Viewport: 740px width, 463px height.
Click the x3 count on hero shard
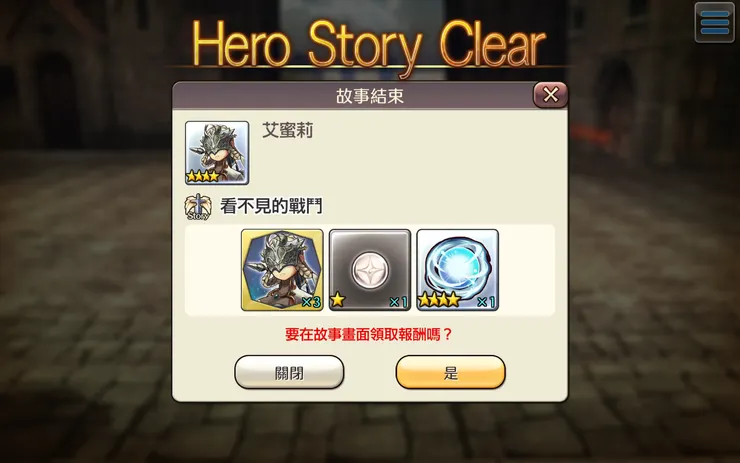[x=311, y=302]
